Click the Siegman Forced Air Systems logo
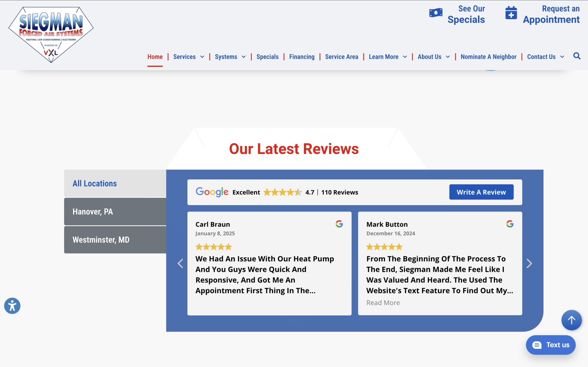Viewport: 588px width, 367px height. (x=51, y=34)
